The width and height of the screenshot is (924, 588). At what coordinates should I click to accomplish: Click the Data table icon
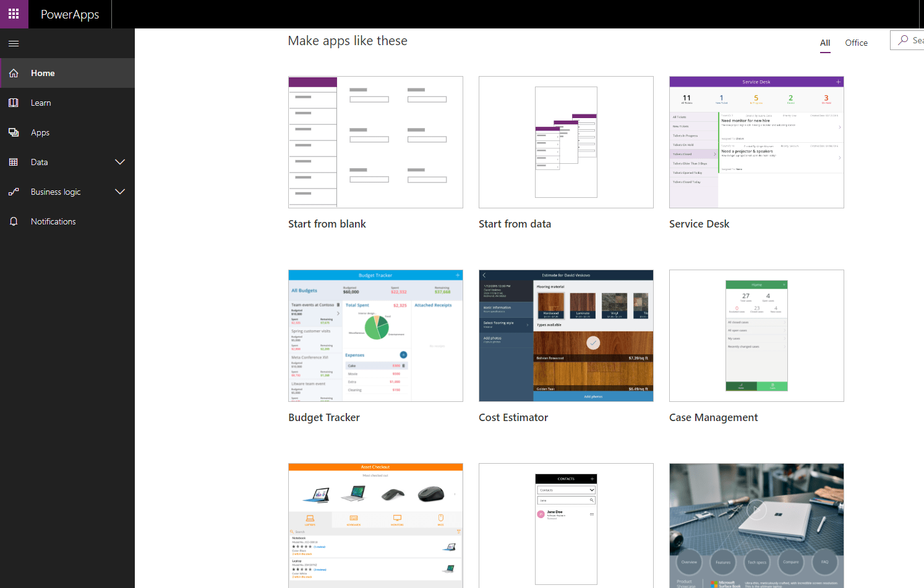pyautogui.click(x=14, y=162)
